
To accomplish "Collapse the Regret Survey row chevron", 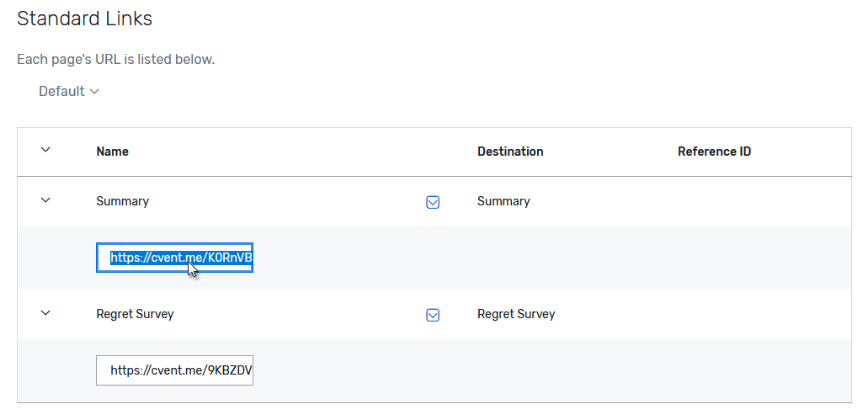I will tap(45, 313).
